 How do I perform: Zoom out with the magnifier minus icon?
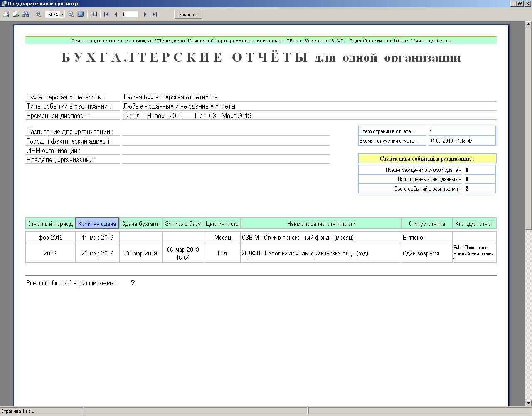pos(71,14)
